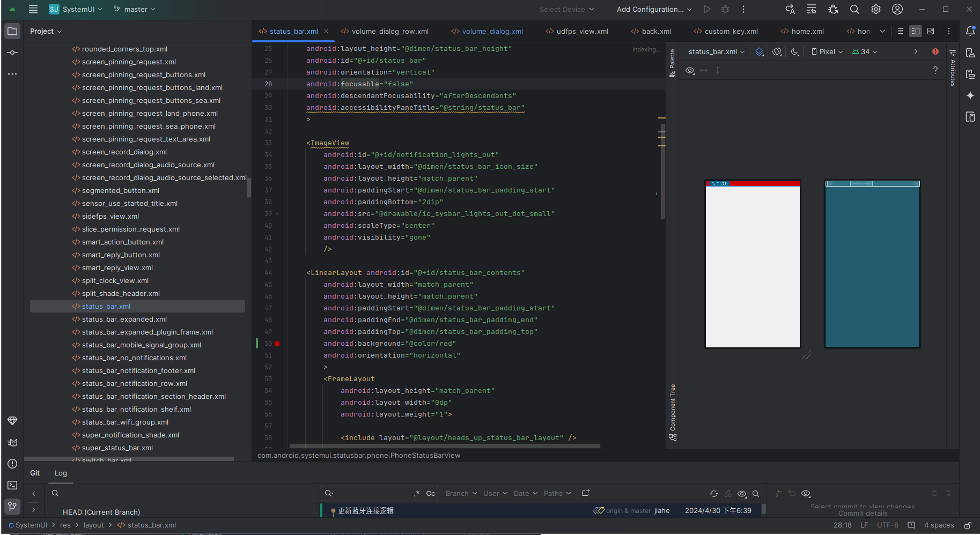Switch to the Log tab in Git panel
980x535 pixels.
coord(60,473)
